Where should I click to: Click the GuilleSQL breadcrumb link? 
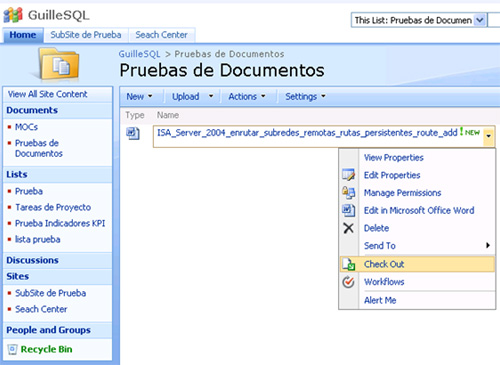pyautogui.click(x=140, y=54)
